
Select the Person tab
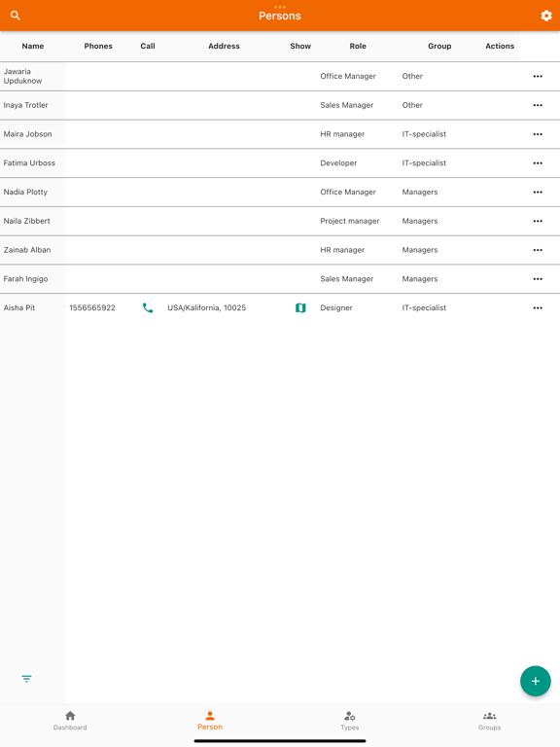pos(210,721)
